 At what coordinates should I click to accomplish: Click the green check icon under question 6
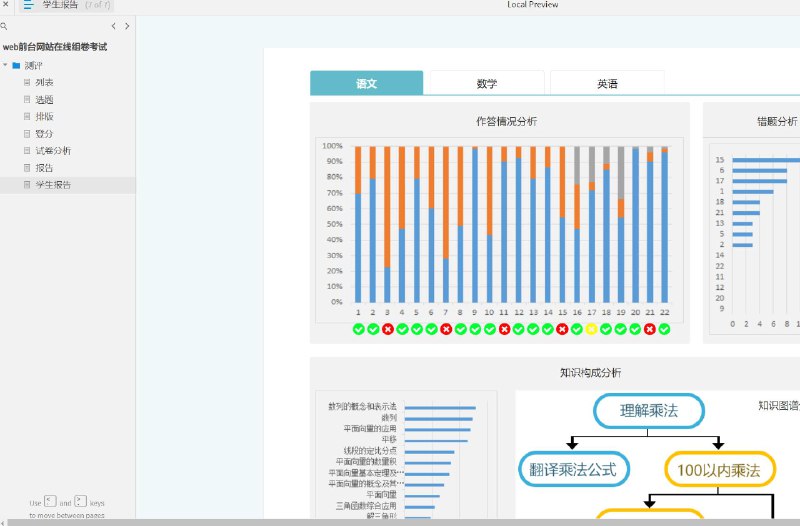coord(431,330)
